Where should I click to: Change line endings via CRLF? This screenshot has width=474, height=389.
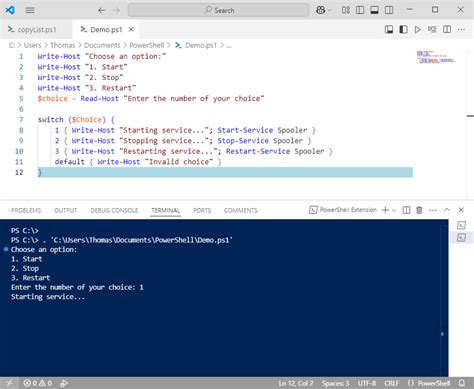[392, 383]
